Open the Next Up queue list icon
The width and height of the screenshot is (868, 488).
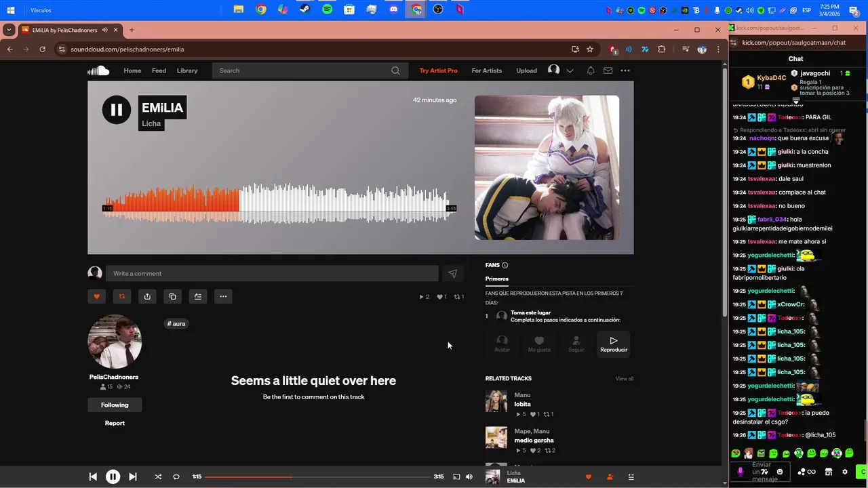tap(631, 476)
